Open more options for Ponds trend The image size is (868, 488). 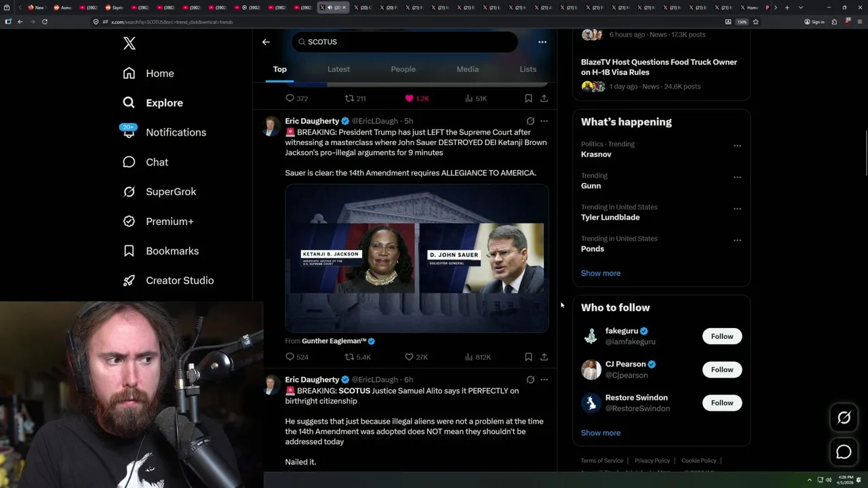tap(737, 241)
